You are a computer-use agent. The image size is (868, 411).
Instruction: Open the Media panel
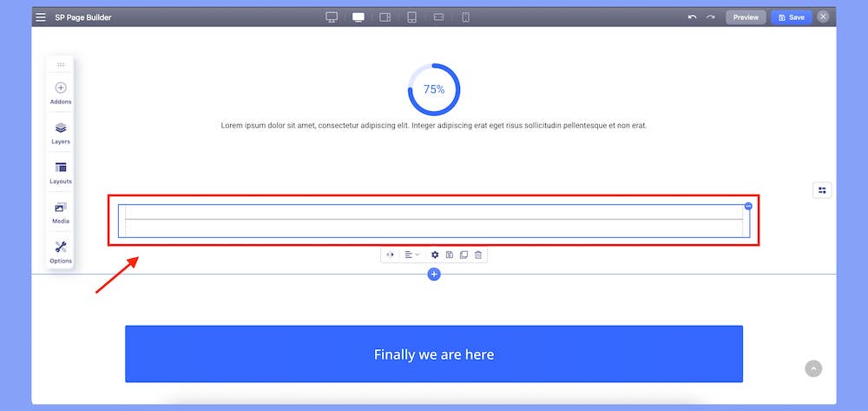click(x=61, y=212)
